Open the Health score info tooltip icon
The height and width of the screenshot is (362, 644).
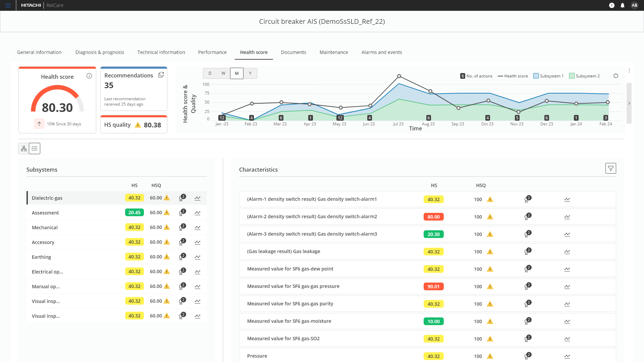[x=89, y=76]
